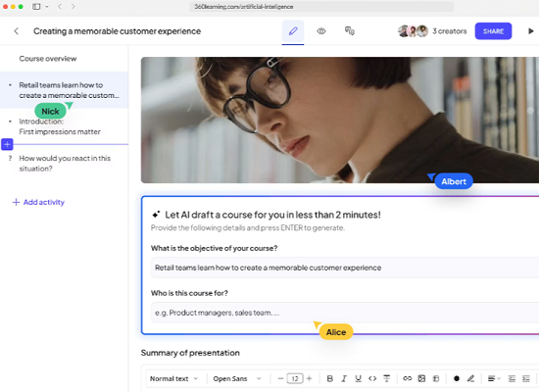Viewport: 539px width, 392px height.
Task: Toggle underline formatting
Action: [x=358, y=378]
